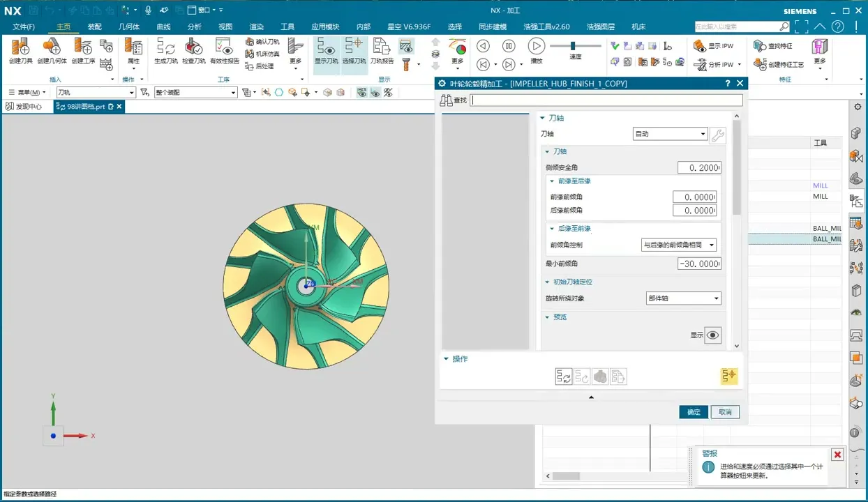
Task: Click the 创建刀具 (Create Tool) icon
Action: (20, 50)
